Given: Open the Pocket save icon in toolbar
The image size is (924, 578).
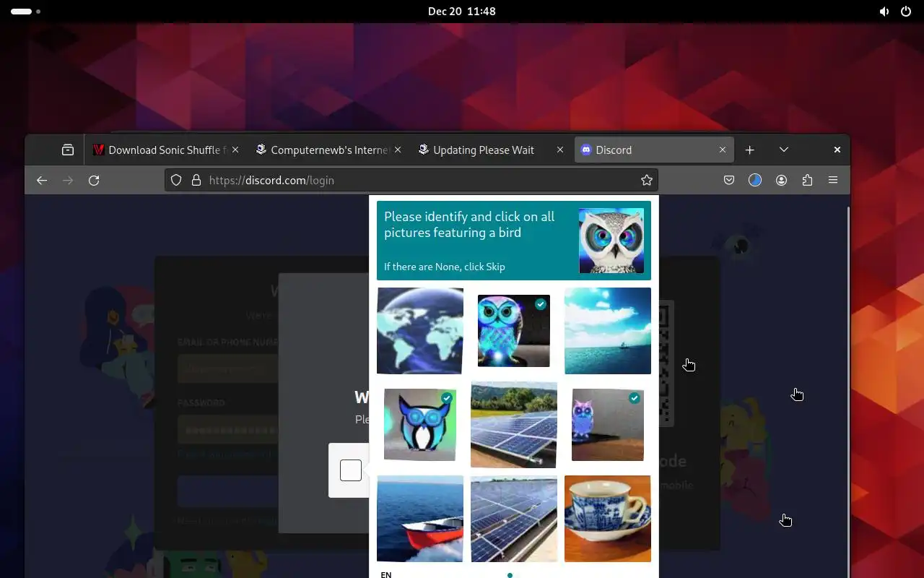Looking at the screenshot, I should (729, 181).
